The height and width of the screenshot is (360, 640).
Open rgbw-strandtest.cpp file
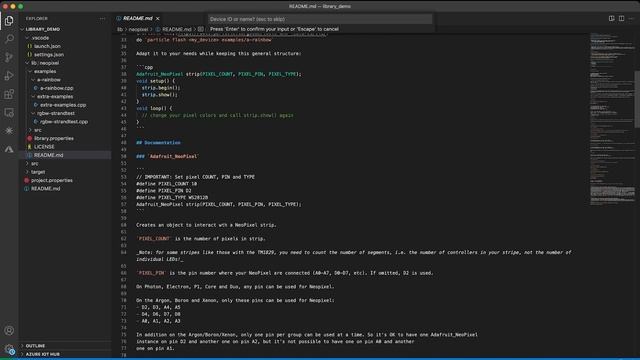pyautogui.click(x=64, y=122)
